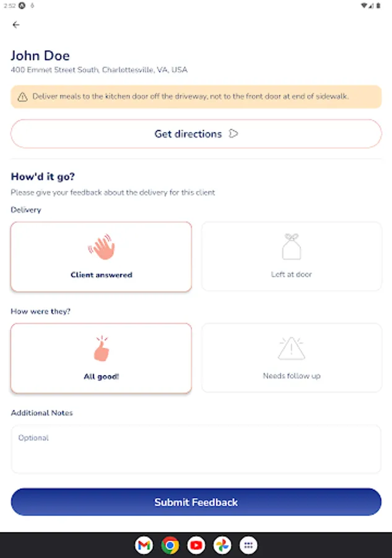Open Google Photos from the taskbar

(222, 546)
